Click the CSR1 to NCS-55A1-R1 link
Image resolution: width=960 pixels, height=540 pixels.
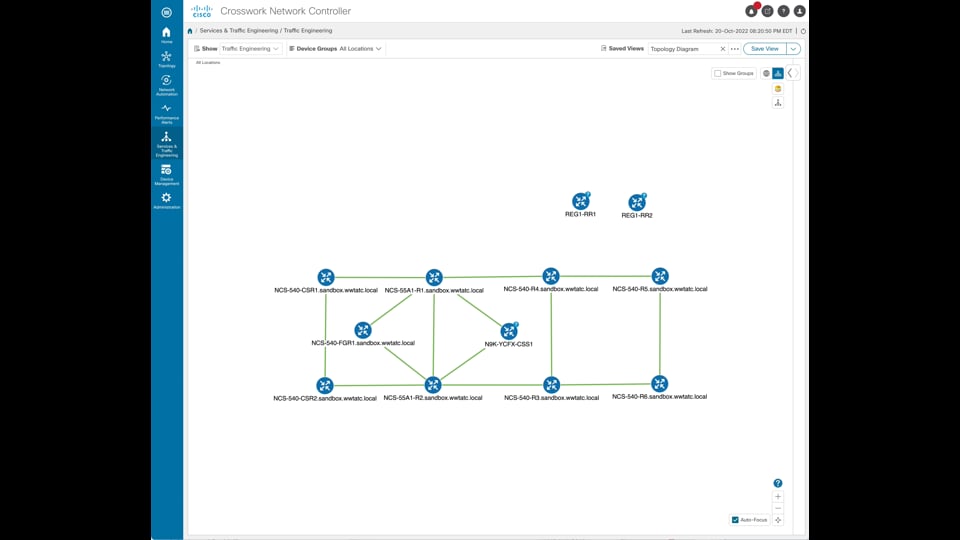pos(380,277)
